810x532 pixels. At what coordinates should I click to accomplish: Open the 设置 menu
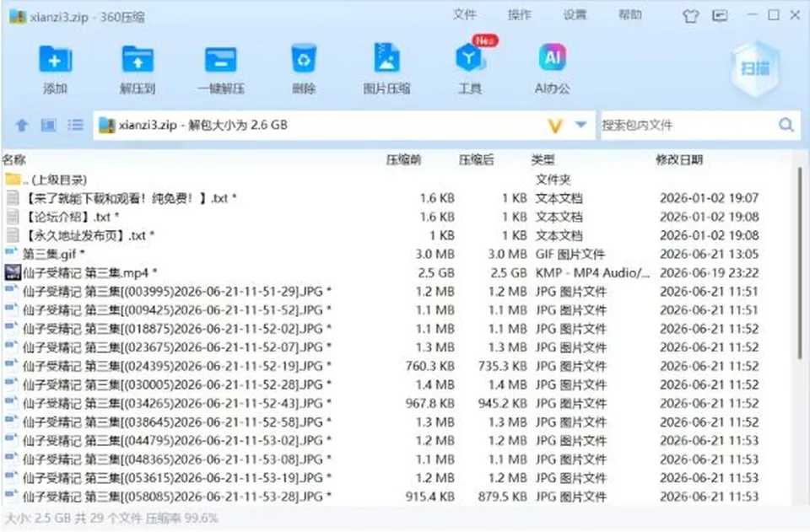pyautogui.click(x=575, y=14)
